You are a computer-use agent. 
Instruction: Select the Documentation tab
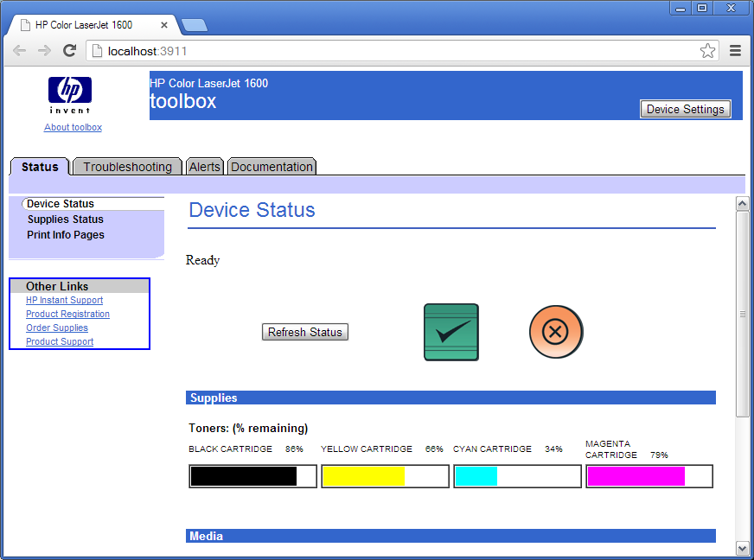[x=272, y=167]
